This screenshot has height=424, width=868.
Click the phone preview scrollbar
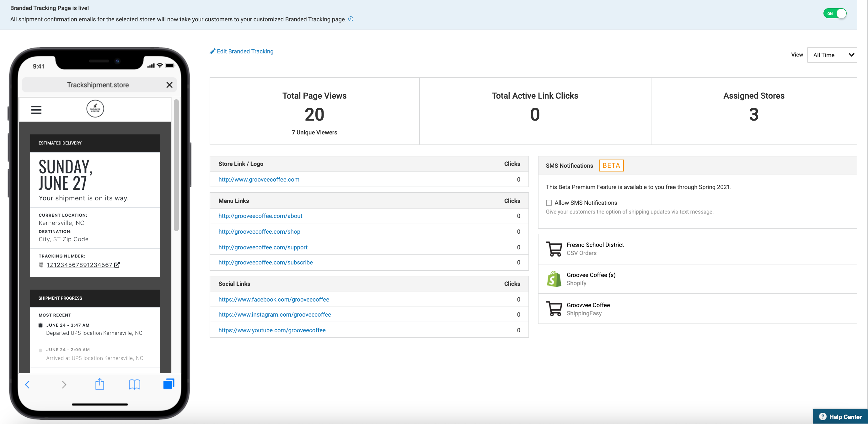(x=176, y=165)
